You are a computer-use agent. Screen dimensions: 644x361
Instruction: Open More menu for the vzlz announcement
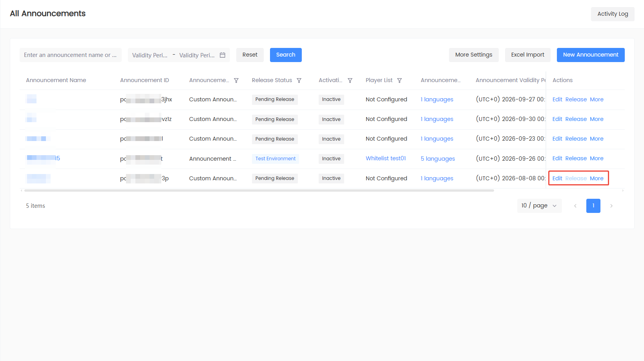pyautogui.click(x=597, y=119)
